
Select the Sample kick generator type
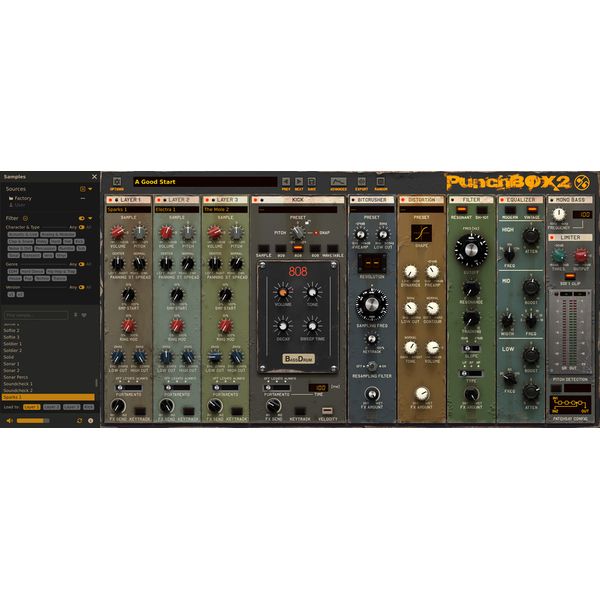[x=263, y=248]
